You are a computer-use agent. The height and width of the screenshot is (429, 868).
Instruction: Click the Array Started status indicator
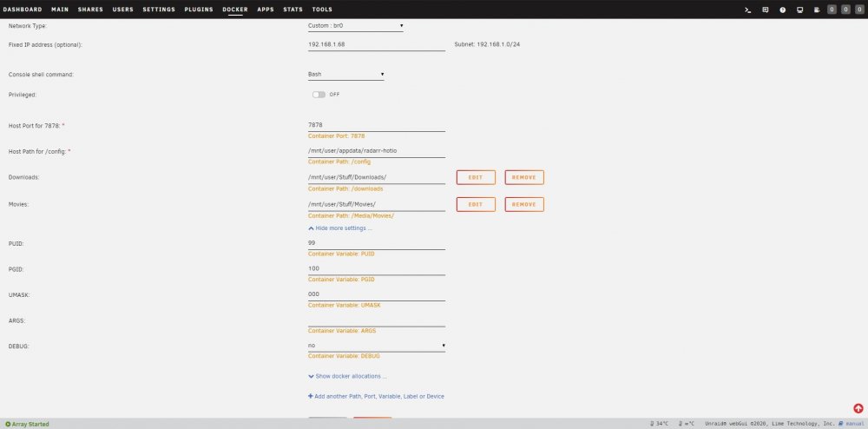click(x=27, y=424)
